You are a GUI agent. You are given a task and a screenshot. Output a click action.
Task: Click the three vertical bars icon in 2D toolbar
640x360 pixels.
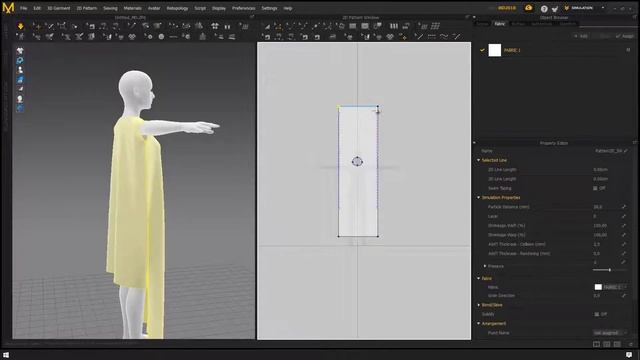tap(393, 26)
